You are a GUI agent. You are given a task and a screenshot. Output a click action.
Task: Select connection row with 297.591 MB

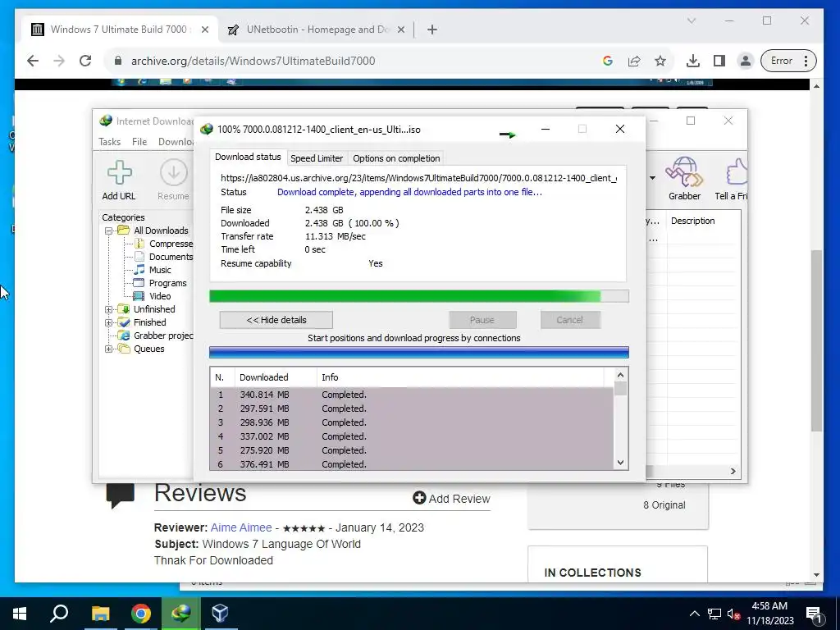coord(412,409)
